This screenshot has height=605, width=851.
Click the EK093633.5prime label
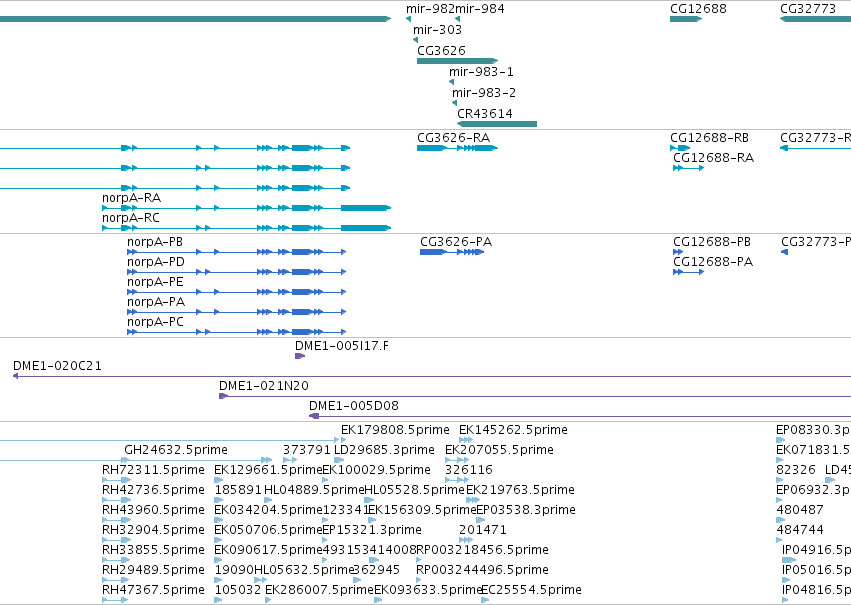pos(428,591)
